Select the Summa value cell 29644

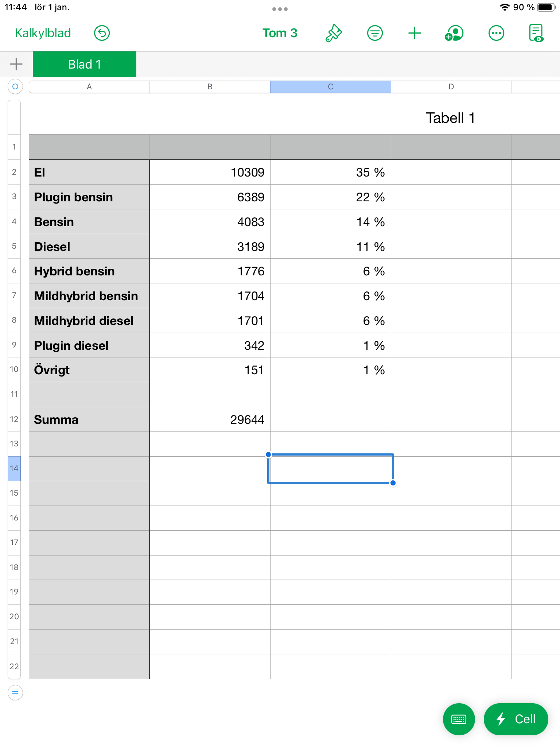(210, 419)
